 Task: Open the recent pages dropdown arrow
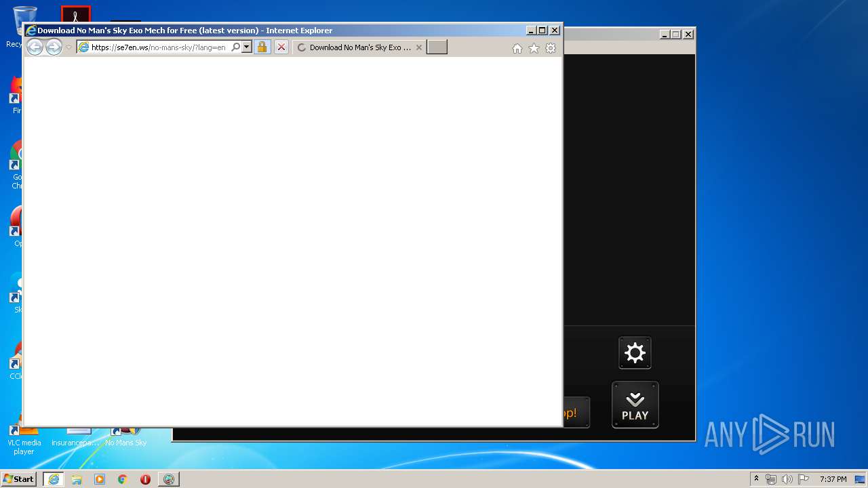pos(68,47)
